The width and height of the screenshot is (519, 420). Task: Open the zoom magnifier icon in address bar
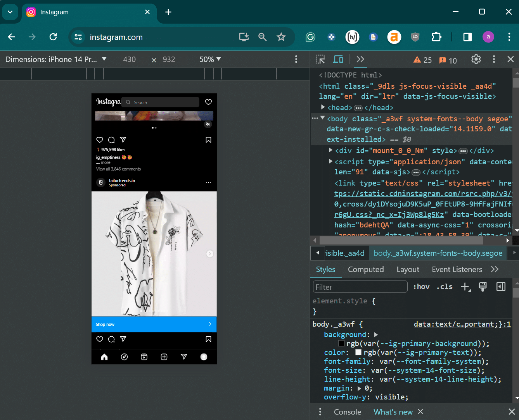263,37
